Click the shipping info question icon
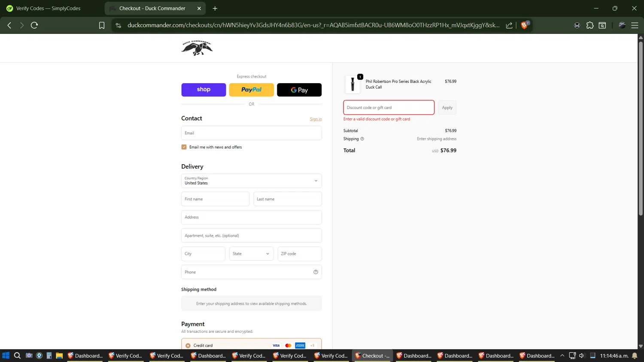 [x=362, y=139]
